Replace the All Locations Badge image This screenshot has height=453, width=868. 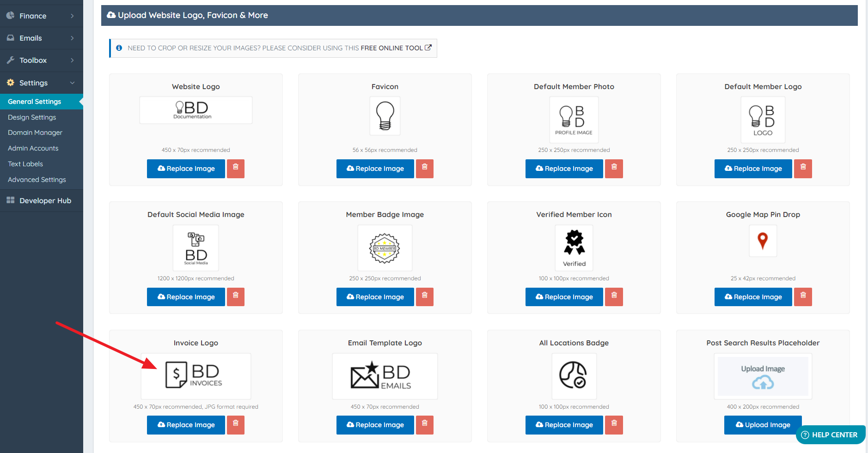coord(564,425)
